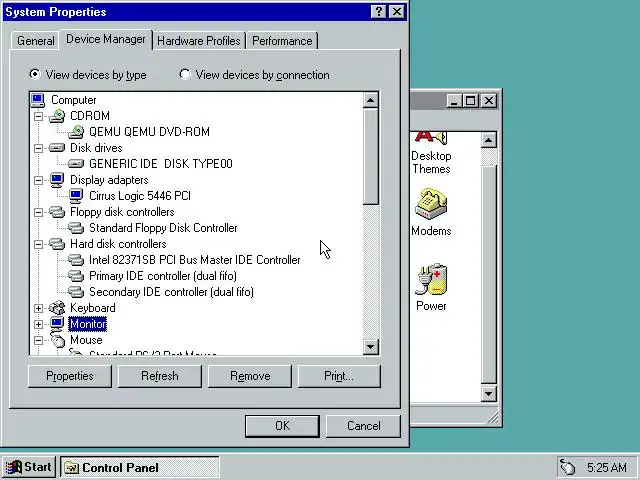Select the Intel 82371SB Bus Master icon
This screenshot has height=480, width=640.
(76, 260)
